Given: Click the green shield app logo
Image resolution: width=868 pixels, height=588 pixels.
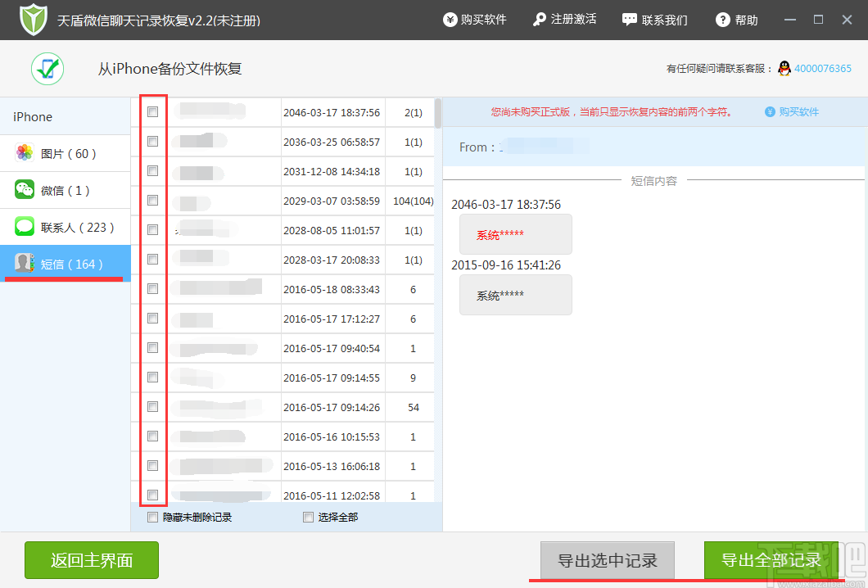Looking at the screenshot, I should [x=34, y=20].
